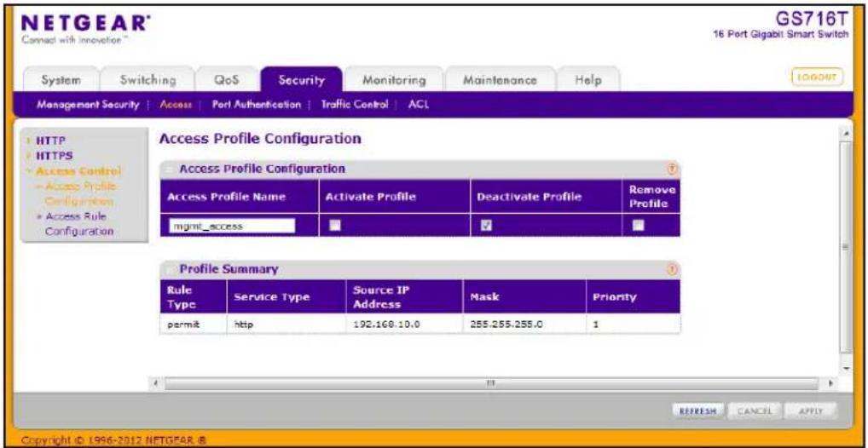Click the APPLY button

pyautogui.click(x=812, y=411)
